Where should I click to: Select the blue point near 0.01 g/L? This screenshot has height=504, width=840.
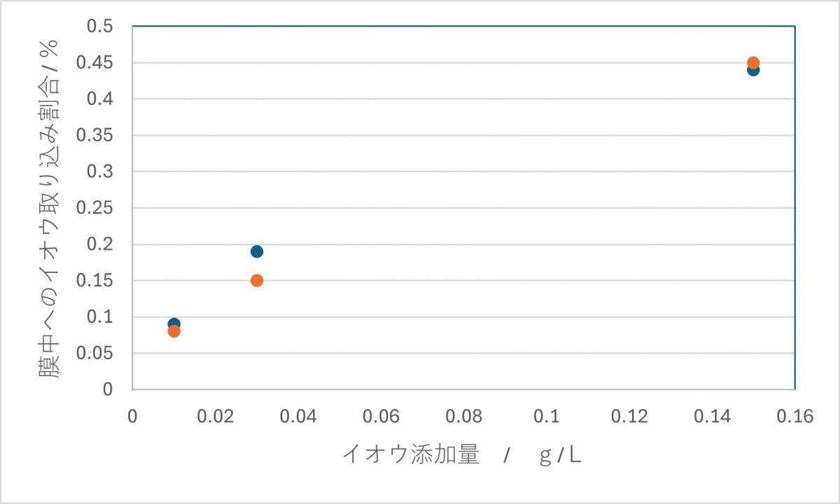coord(174,324)
